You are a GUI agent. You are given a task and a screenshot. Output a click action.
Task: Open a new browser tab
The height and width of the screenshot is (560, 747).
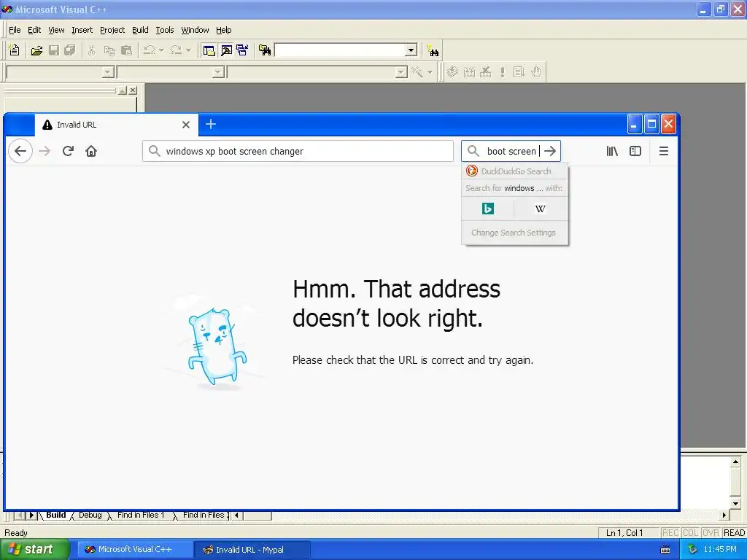pyautogui.click(x=211, y=124)
